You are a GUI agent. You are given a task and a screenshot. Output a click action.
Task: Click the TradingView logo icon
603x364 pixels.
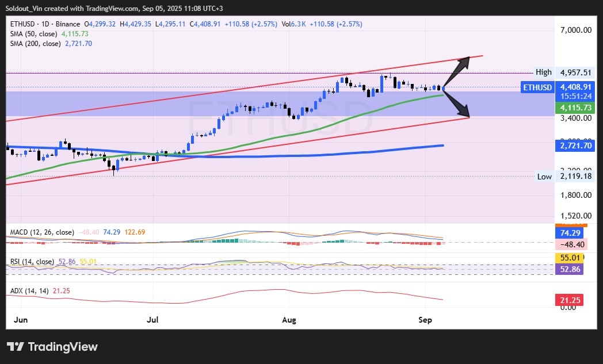click(x=16, y=347)
